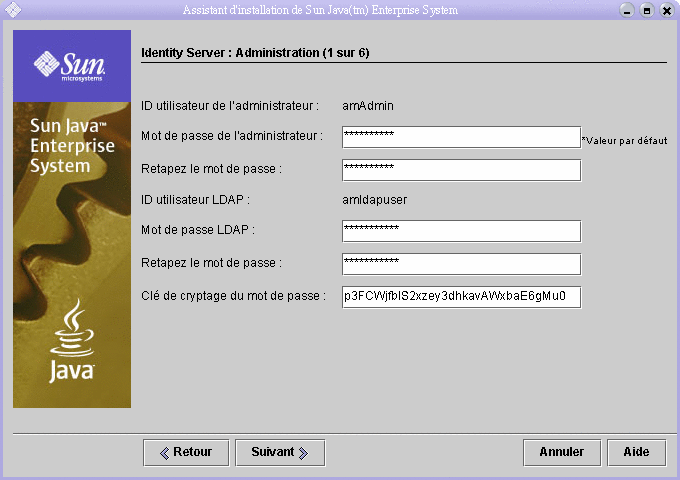Cancel installation with Annuler button

click(562, 453)
